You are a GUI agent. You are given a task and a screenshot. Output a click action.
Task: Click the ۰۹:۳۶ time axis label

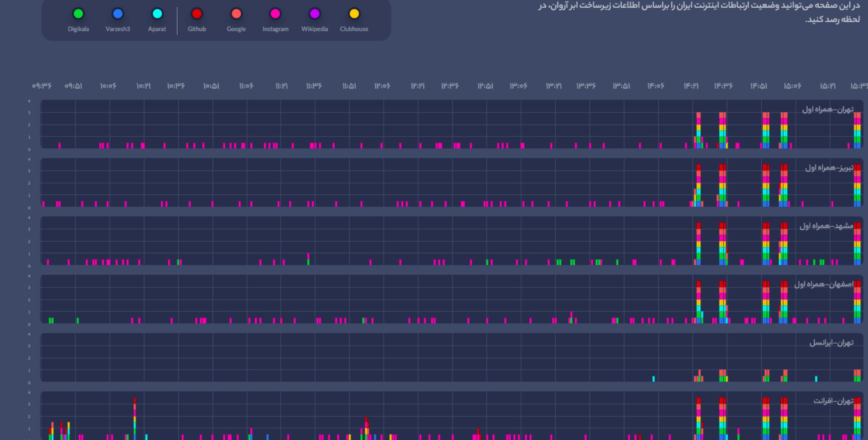42,86
